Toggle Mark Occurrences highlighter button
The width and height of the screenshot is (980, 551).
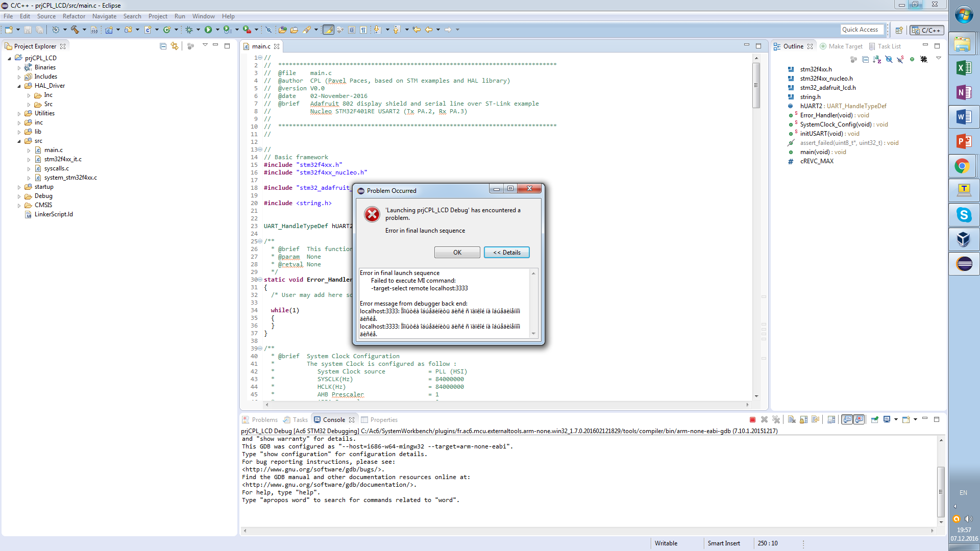pos(328,30)
